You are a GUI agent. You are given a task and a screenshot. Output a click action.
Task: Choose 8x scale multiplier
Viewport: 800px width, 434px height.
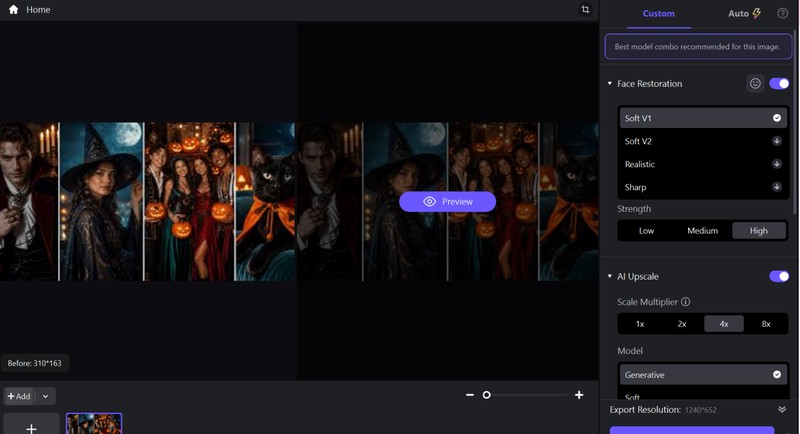(766, 324)
